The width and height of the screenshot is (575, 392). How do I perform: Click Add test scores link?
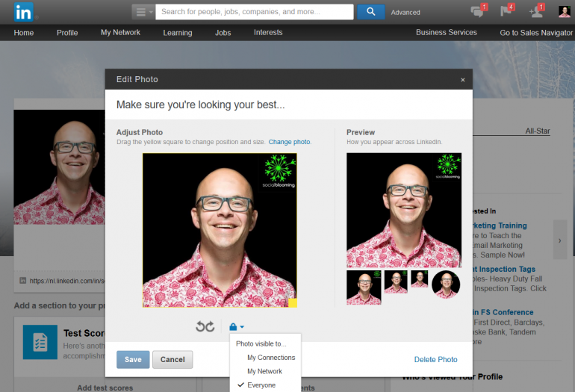tap(105, 388)
